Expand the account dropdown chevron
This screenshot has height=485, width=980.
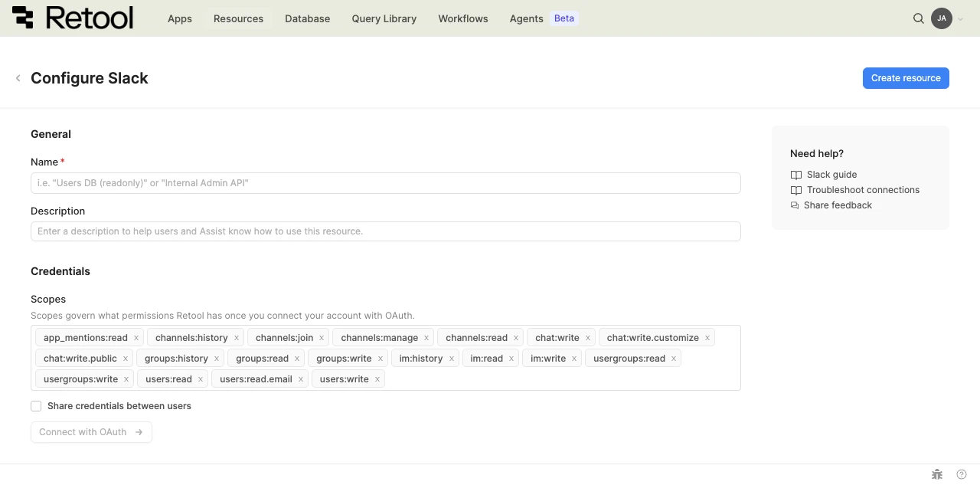[960, 19]
